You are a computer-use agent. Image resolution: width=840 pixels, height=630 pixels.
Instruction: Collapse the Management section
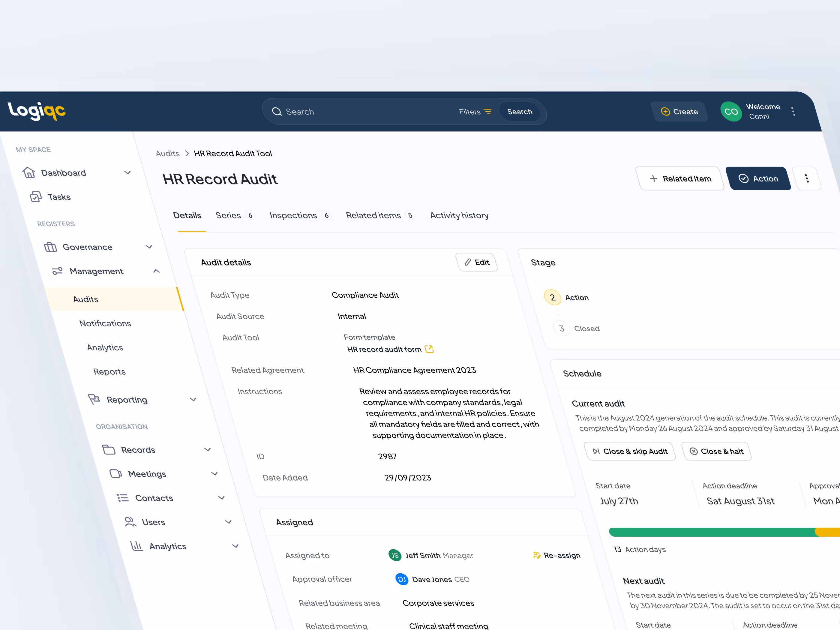coord(157,271)
